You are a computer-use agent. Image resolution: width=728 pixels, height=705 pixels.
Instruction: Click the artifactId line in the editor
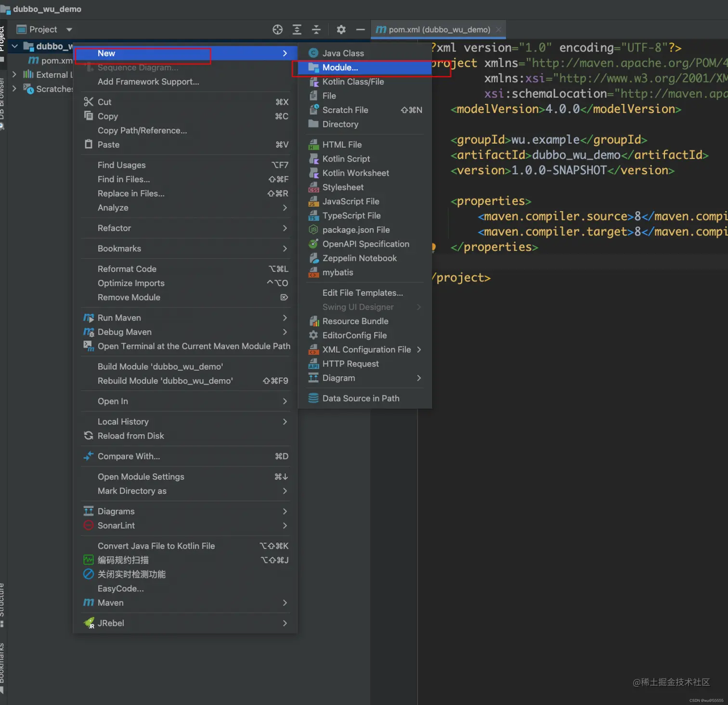click(580, 155)
